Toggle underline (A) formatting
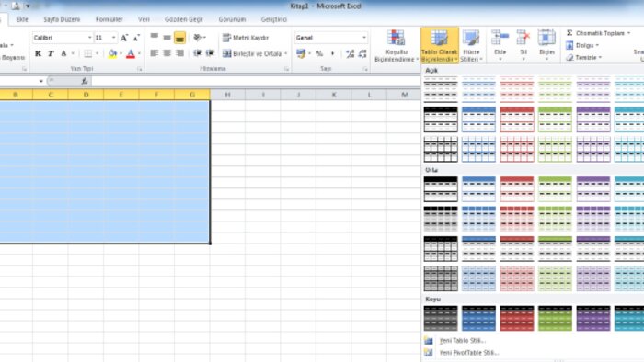The width and height of the screenshot is (644, 362). pyautogui.click(x=63, y=53)
